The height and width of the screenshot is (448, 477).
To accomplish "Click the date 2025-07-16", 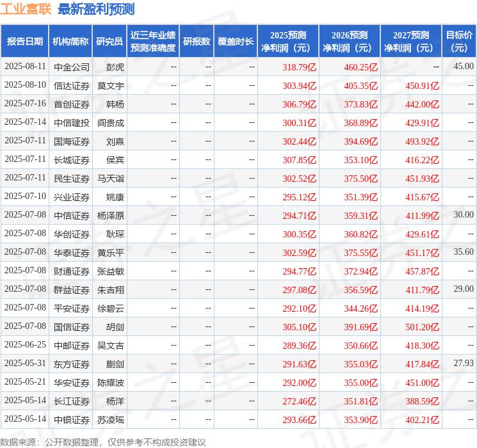I will (25, 104).
